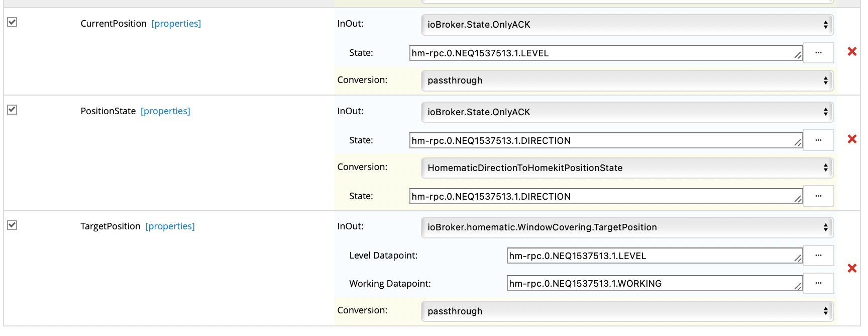Delete TargetPosition entry via red X icon
The width and height of the screenshot is (868, 336).
pyautogui.click(x=852, y=269)
